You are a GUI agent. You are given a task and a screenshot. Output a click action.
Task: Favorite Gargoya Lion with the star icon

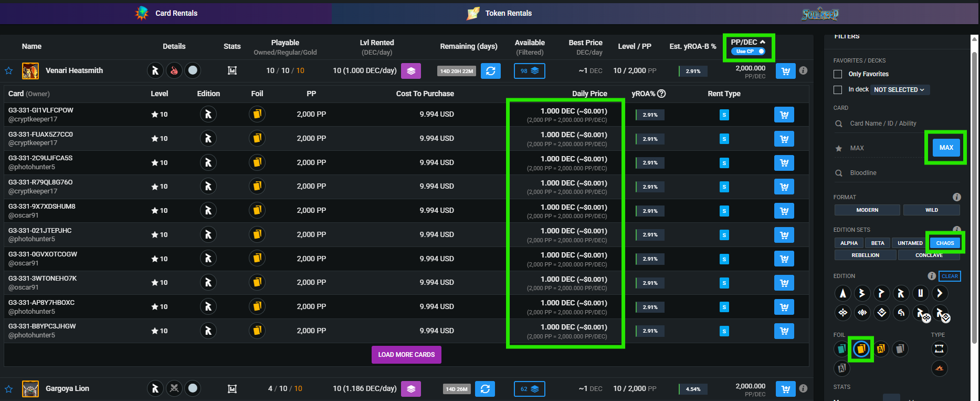[8, 389]
